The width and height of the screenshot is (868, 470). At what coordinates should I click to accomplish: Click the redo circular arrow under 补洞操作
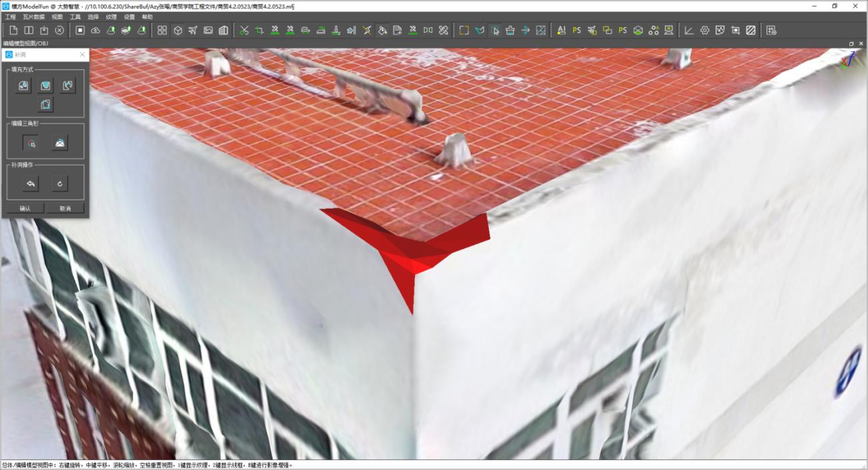60,184
